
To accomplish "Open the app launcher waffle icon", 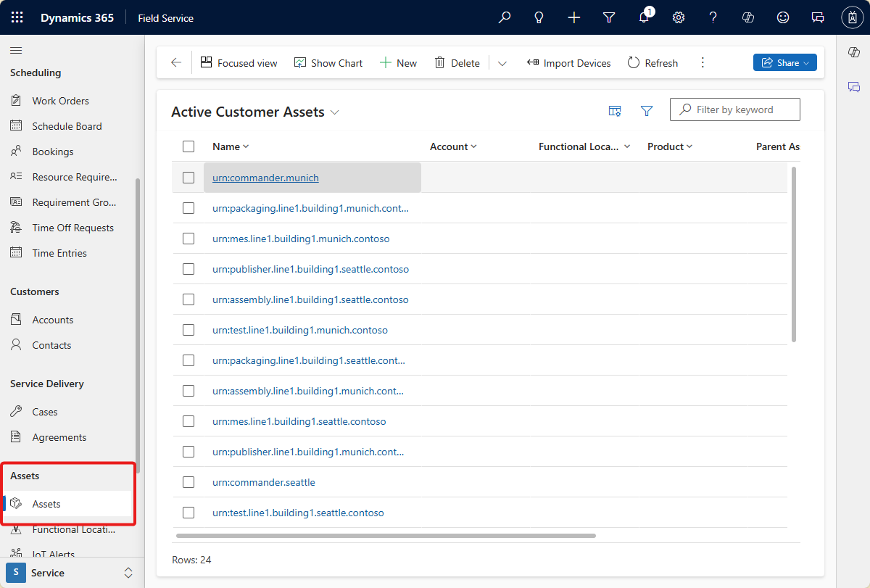I will tap(17, 17).
